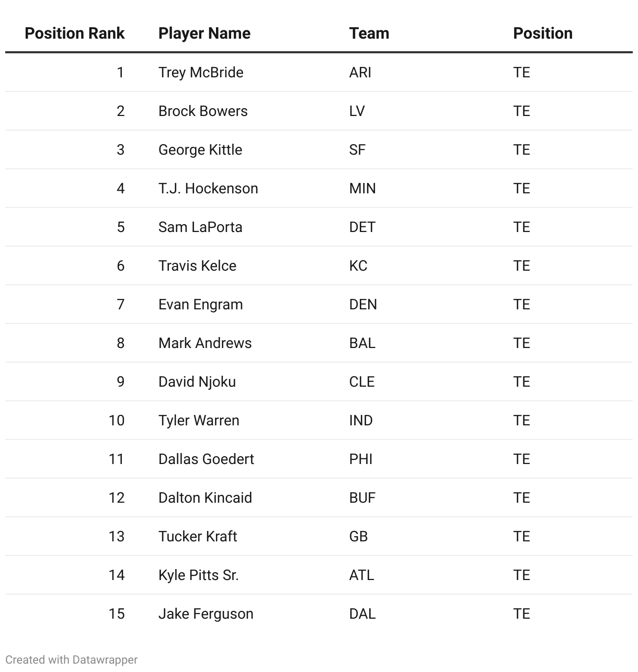Click the Position column header

click(x=542, y=33)
